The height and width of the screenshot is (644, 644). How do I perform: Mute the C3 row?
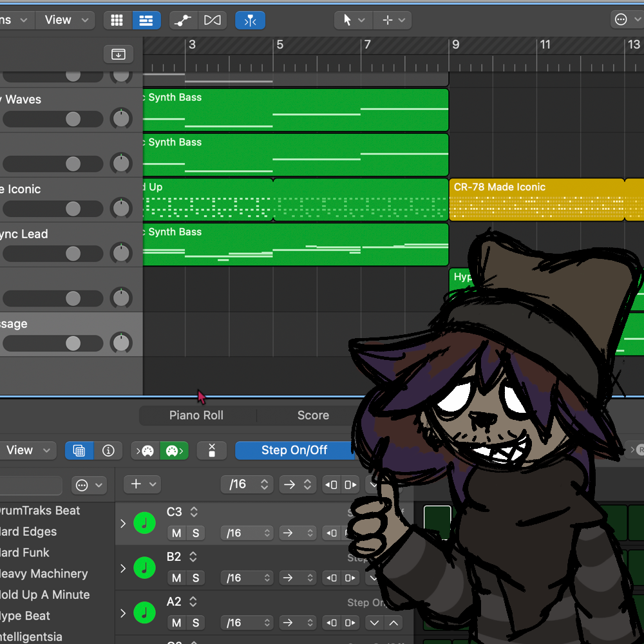176,533
